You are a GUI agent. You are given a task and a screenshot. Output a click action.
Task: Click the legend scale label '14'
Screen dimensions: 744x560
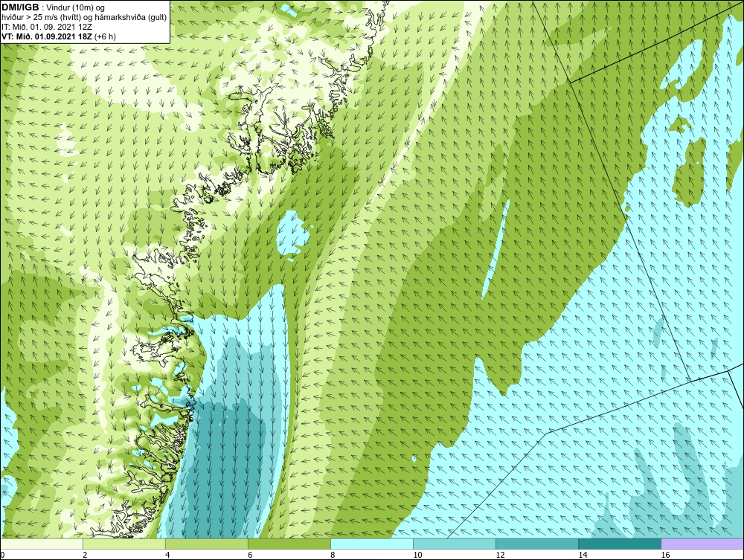point(583,555)
